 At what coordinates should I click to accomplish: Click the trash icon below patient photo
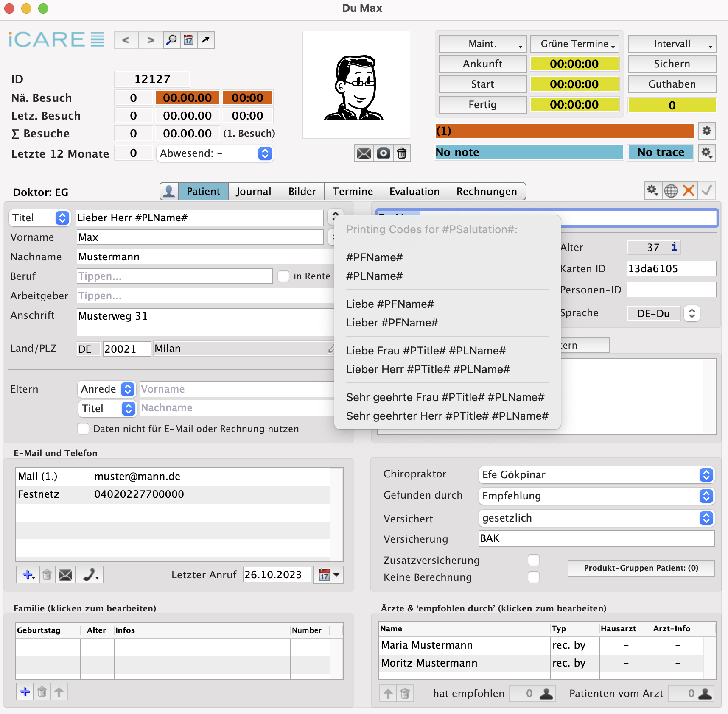coord(402,153)
